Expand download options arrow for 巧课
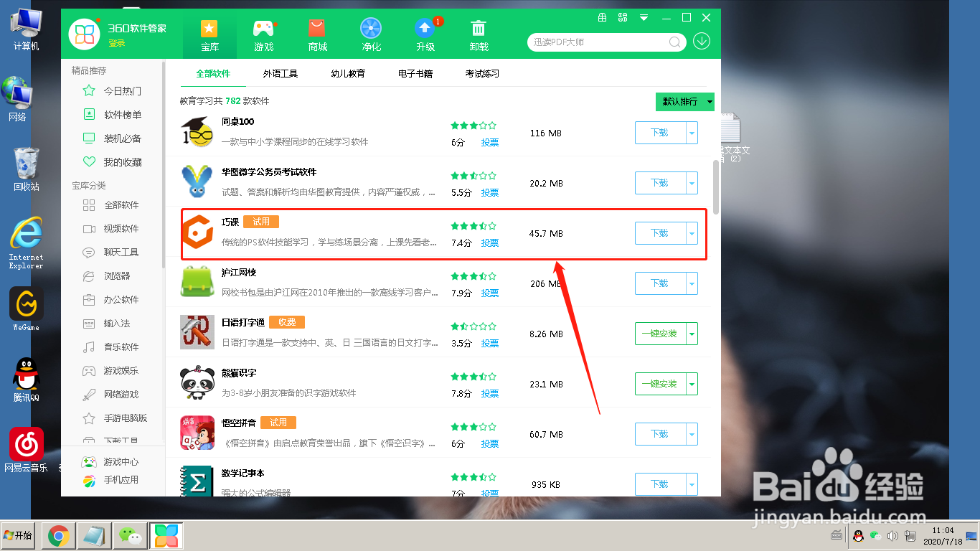980x551 pixels. 692,233
